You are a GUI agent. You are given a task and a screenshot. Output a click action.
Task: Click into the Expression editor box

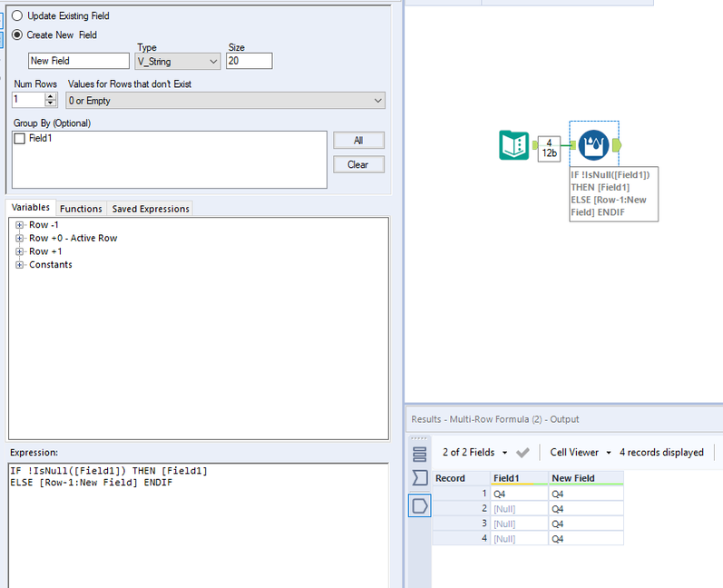(199, 525)
